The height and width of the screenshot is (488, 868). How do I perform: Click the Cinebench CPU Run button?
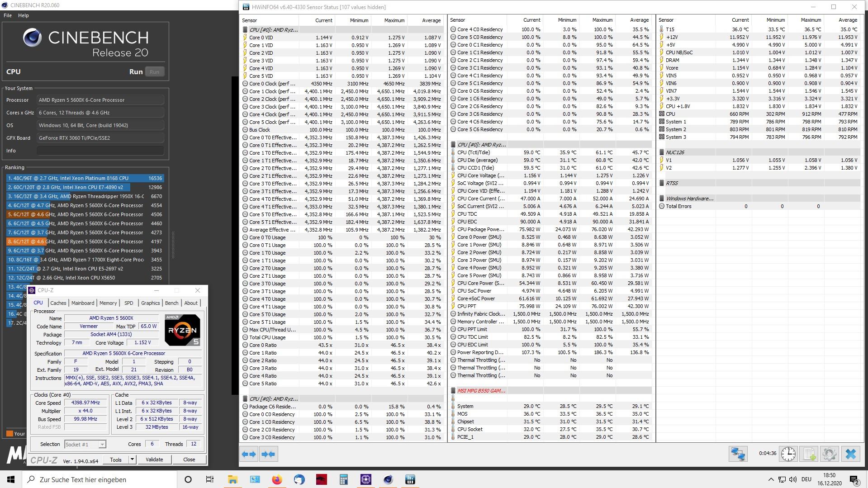point(154,72)
